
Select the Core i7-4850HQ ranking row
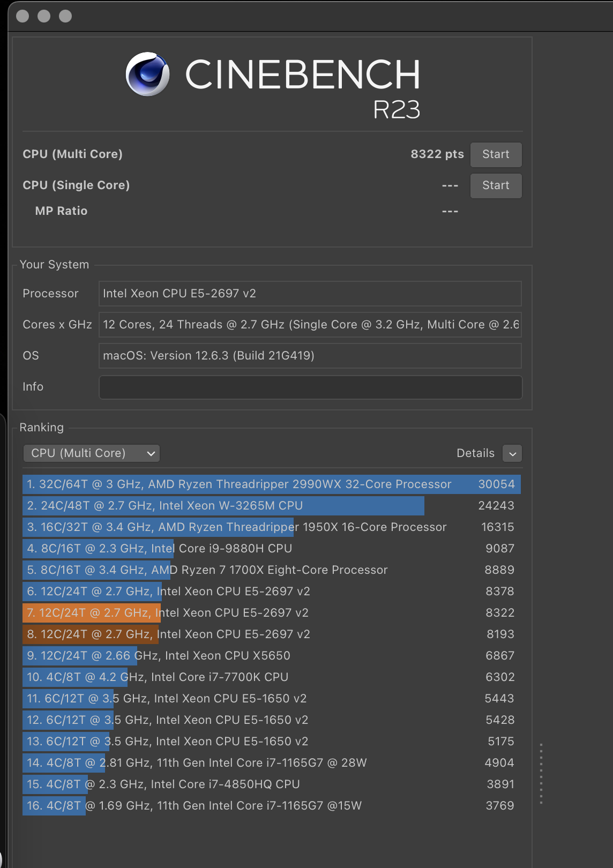[272, 784]
